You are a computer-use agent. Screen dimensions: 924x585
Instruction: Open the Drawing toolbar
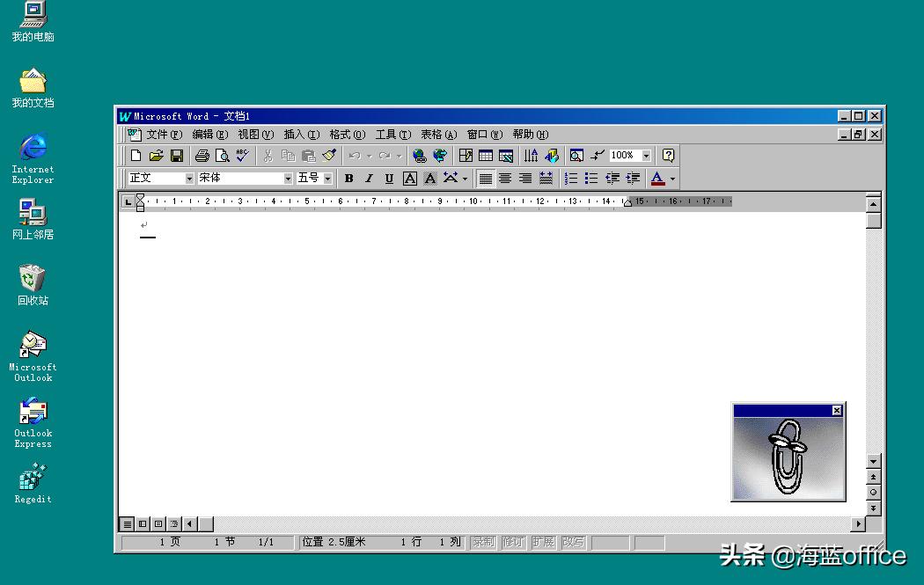click(x=550, y=155)
